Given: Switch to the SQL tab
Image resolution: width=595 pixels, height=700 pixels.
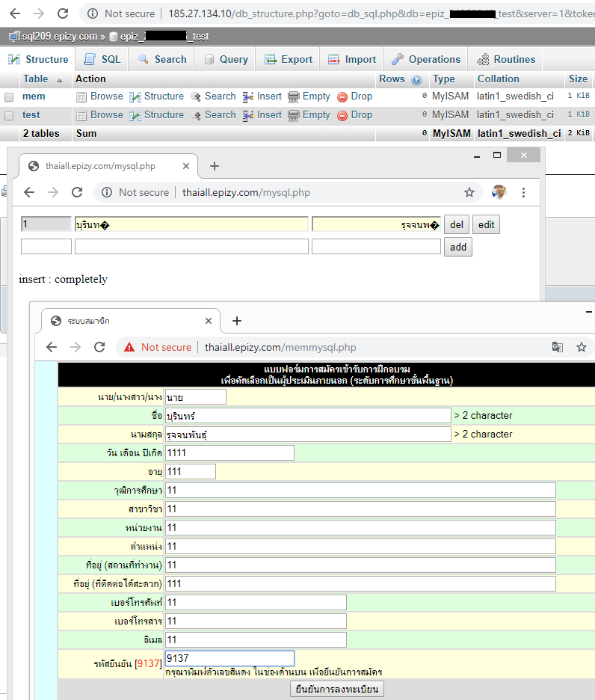Looking at the screenshot, I should click(x=102, y=59).
